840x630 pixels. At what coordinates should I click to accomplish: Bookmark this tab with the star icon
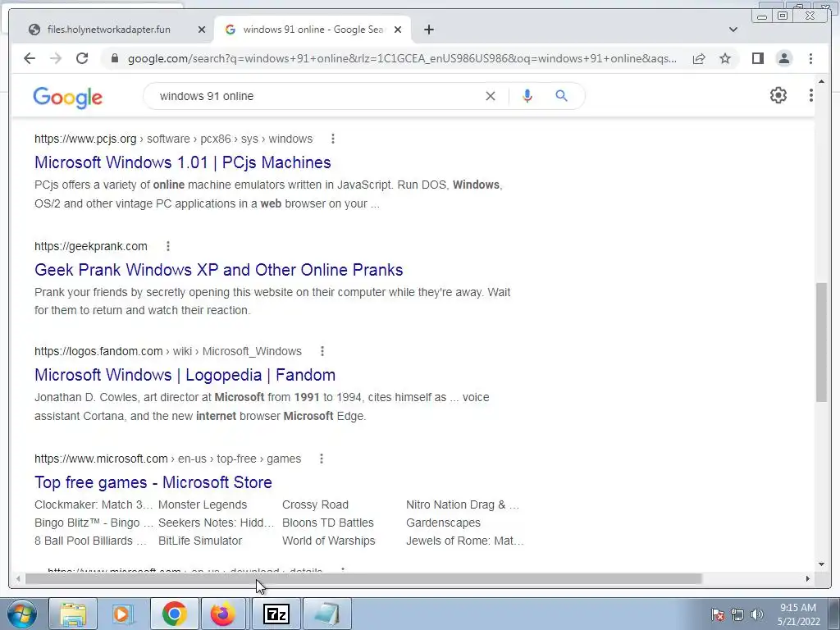click(725, 58)
